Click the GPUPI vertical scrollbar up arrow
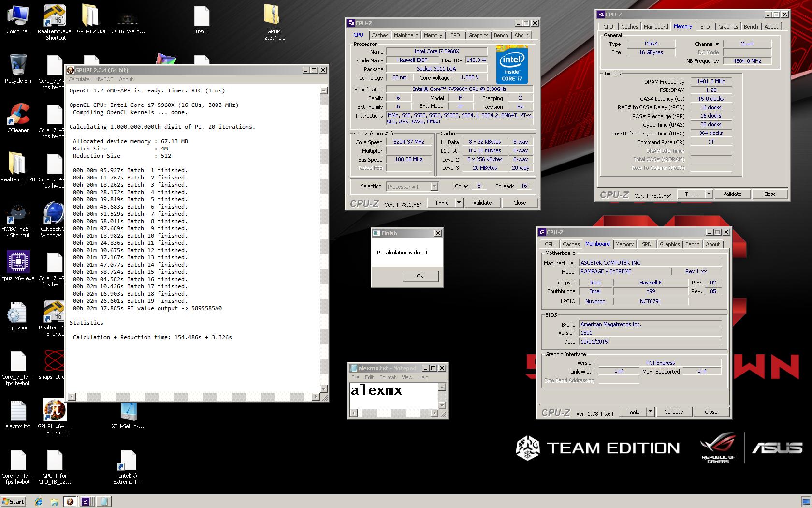The image size is (812, 508). coord(324,90)
